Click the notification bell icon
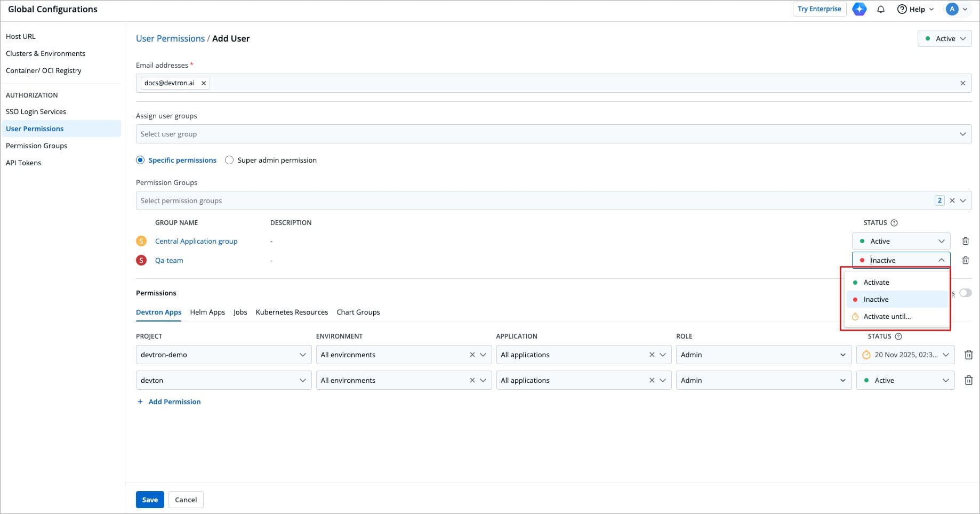Screen dimensions: 980x514 (880, 9)
